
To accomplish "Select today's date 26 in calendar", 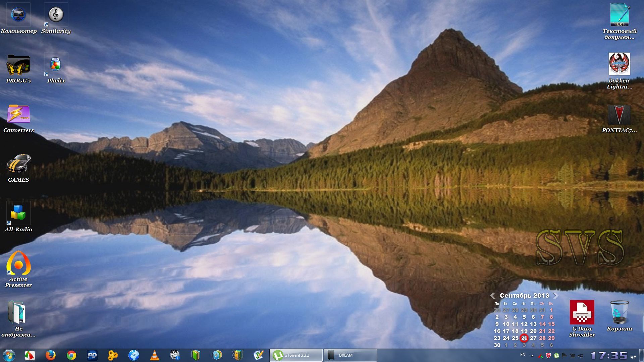I will pos(524,338).
